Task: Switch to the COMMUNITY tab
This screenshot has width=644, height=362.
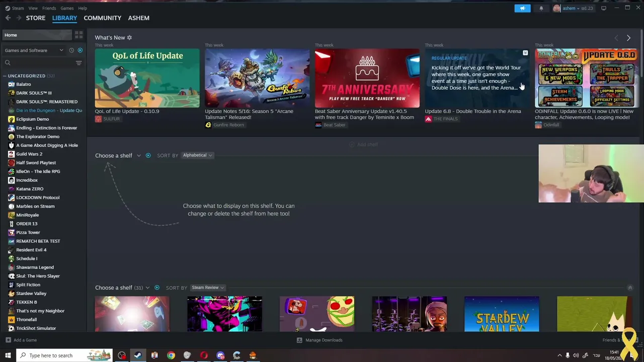Action: tap(103, 18)
